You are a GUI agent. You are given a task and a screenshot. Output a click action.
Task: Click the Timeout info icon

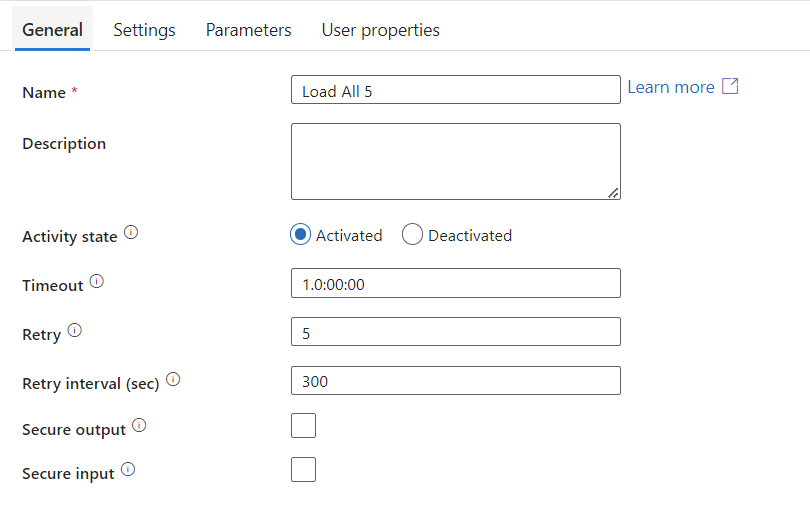pos(97,281)
